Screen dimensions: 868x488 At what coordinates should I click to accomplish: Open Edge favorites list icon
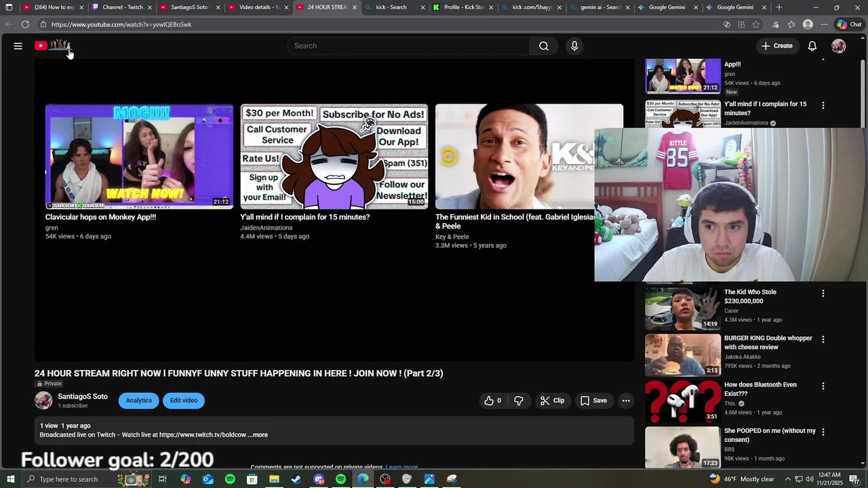point(791,24)
